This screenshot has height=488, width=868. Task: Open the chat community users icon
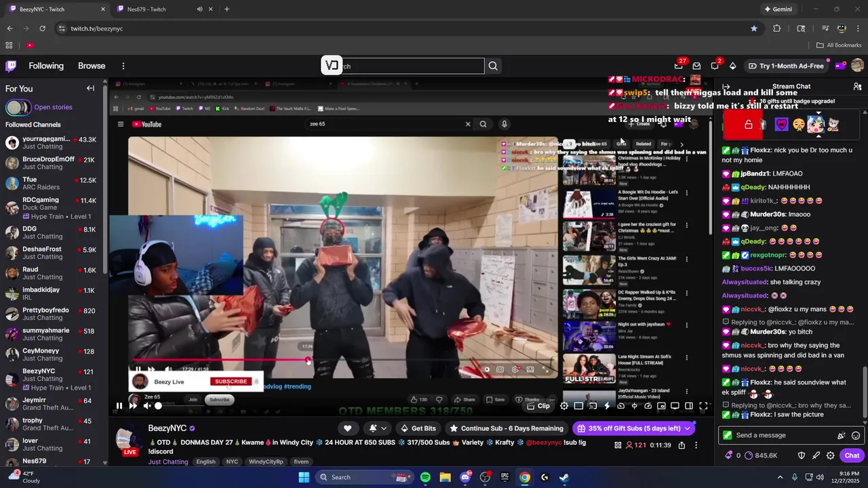pyautogui.click(x=857, y=87)
